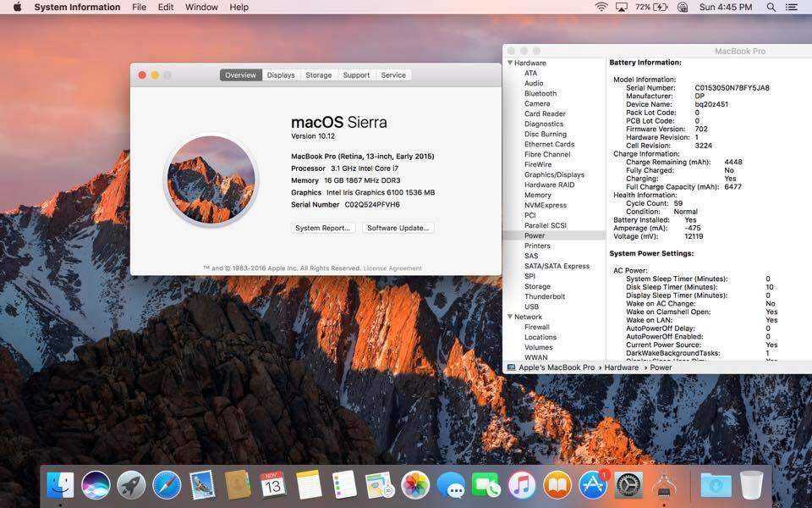The width and height of the screenshot is (812, 508).
Task: Open Photos pinwheel icon in Dock
Action: [x=415, y=486]
